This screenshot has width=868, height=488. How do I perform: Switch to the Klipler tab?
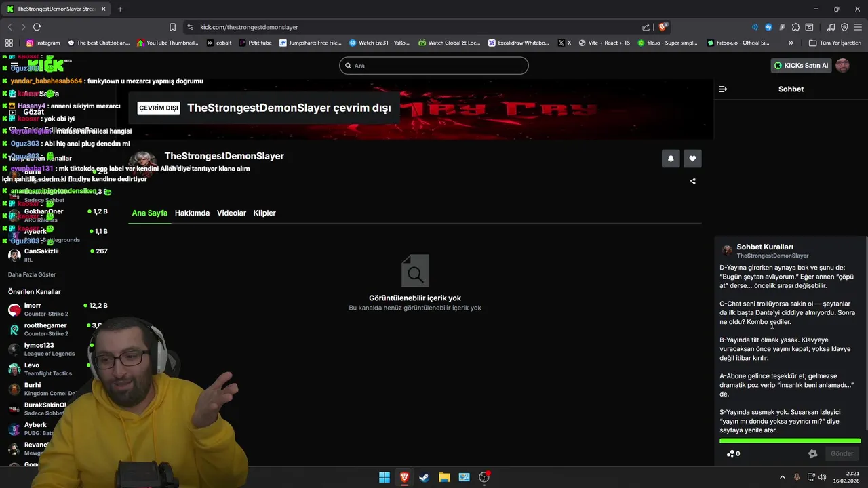[x=264, y=213]
